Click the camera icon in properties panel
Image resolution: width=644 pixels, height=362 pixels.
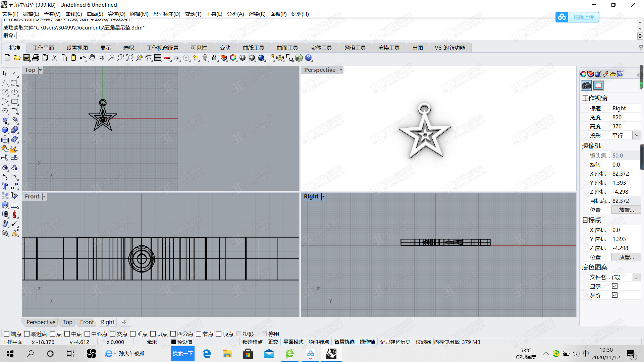pyautogui.click(x=586, y=85)
